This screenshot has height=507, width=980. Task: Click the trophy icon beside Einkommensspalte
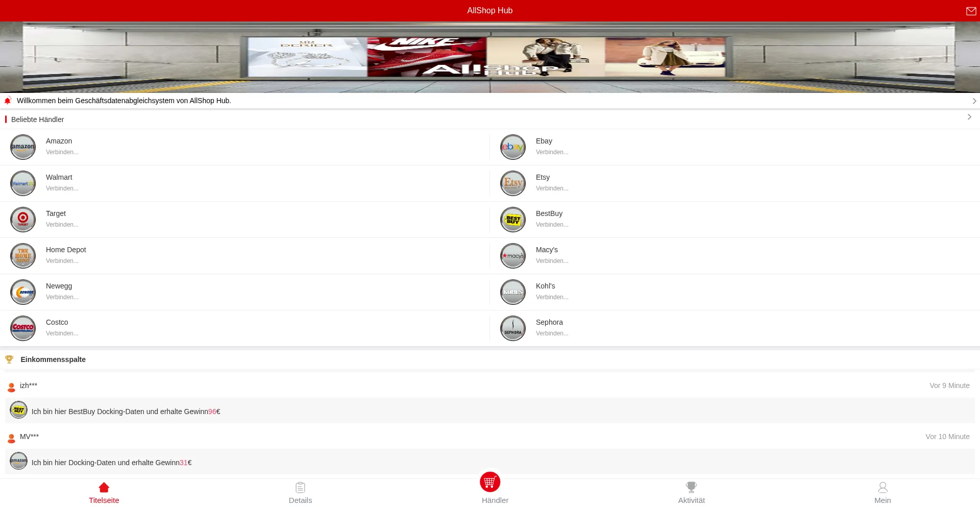point(9,359)
